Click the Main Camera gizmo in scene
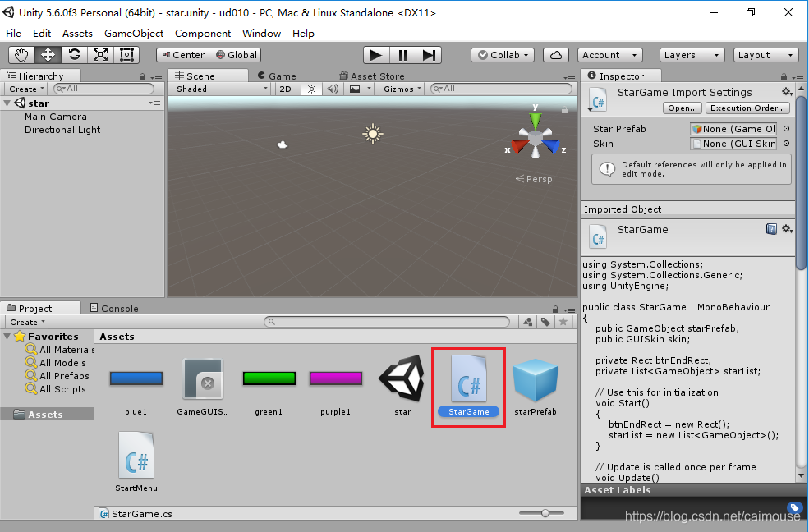 (283, 144)
